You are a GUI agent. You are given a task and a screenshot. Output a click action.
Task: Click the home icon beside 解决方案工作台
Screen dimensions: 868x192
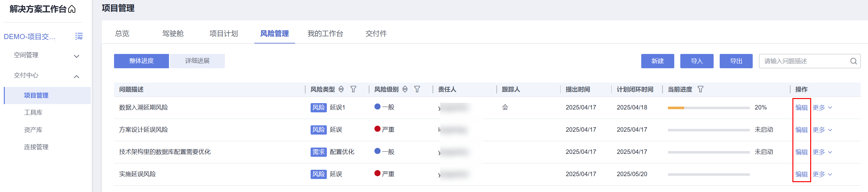(x=72, y=9)
